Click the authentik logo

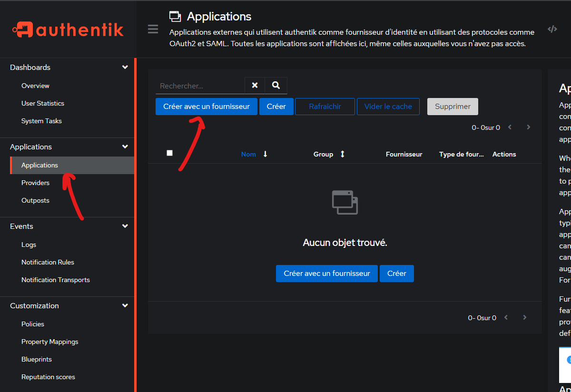(68, 29)
